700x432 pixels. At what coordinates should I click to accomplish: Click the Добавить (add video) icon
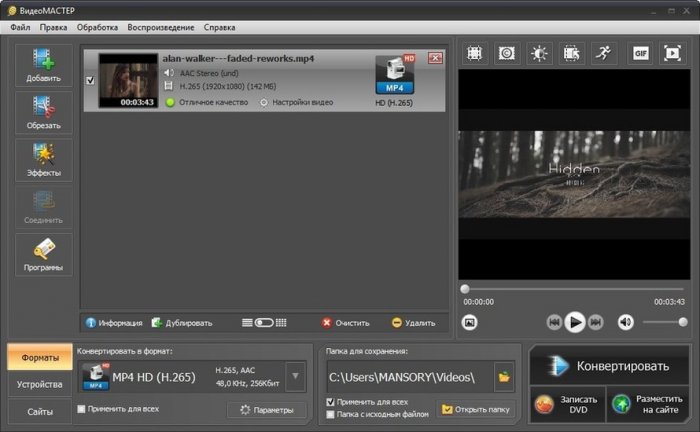(x=43, y=64)
